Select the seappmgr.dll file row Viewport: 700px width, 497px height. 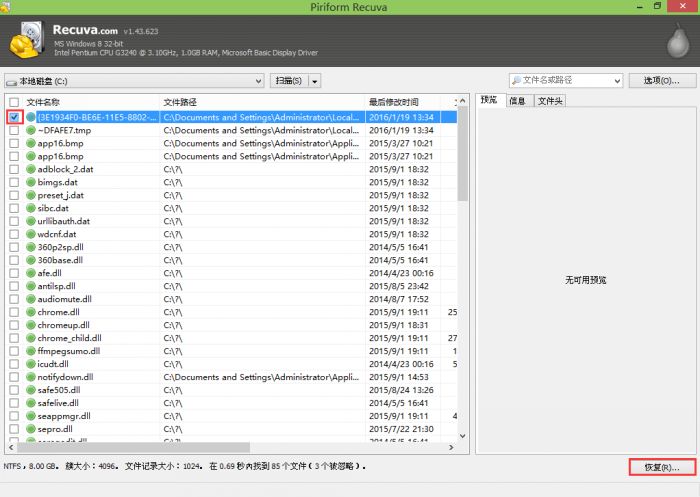pos(232,416)
